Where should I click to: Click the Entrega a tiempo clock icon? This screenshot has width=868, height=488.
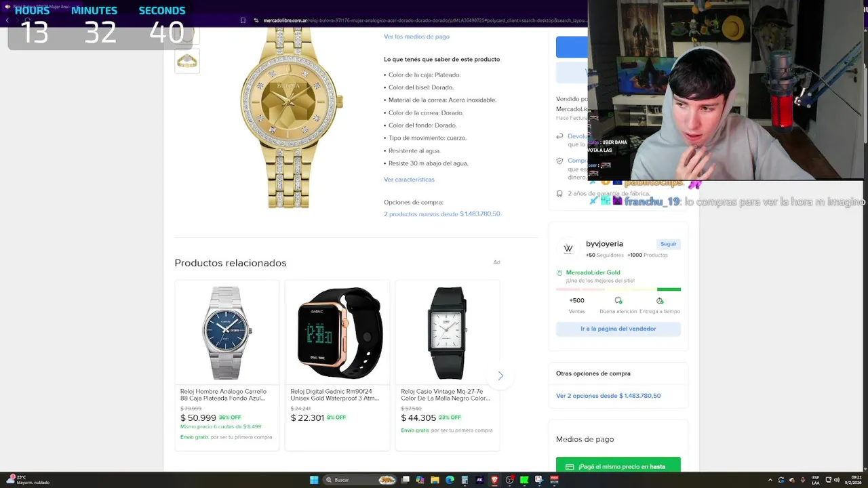pos(660,300)
